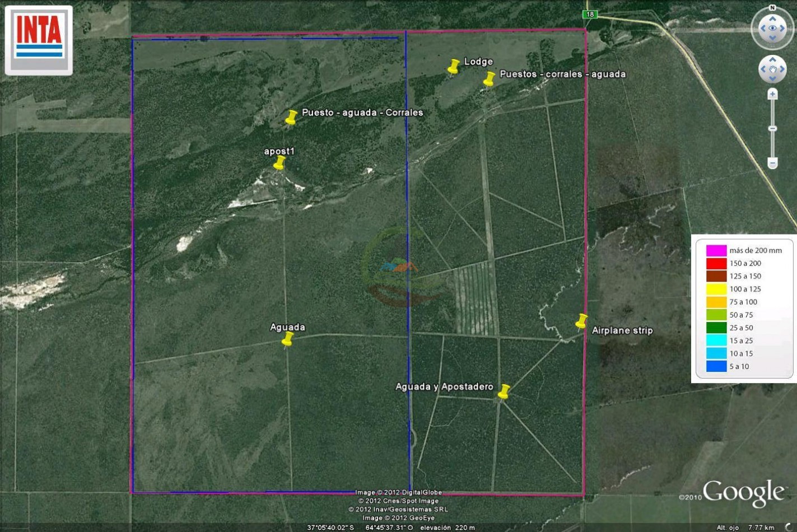Select the Aguada y Apostadero pin

[x=504, y=391]
